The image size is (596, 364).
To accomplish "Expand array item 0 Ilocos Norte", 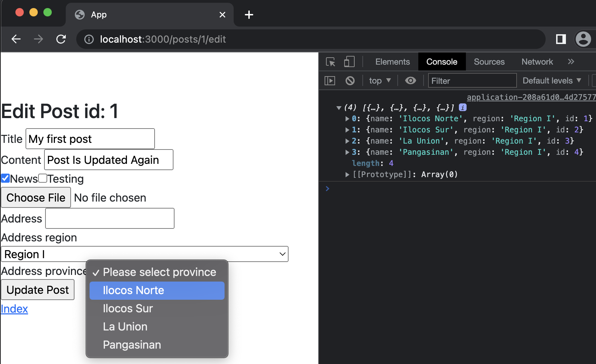I will (x=347, y=119).
